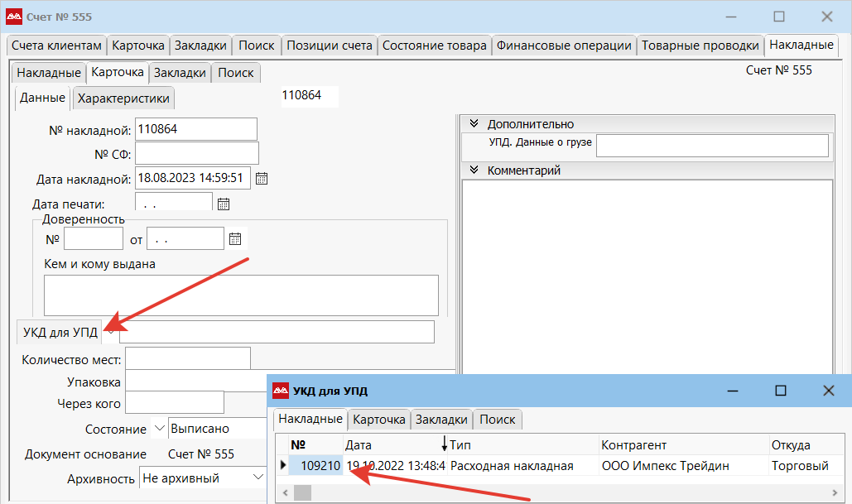Collapse the Дополнительно section
This screenshot has width=852, height=504.
pos(474,124)
